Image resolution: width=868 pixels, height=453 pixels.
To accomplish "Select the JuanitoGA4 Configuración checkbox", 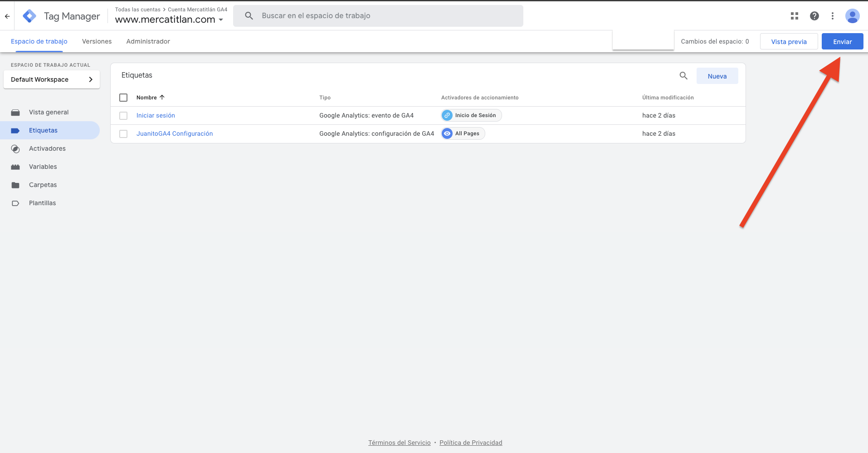I will [123, 133].
